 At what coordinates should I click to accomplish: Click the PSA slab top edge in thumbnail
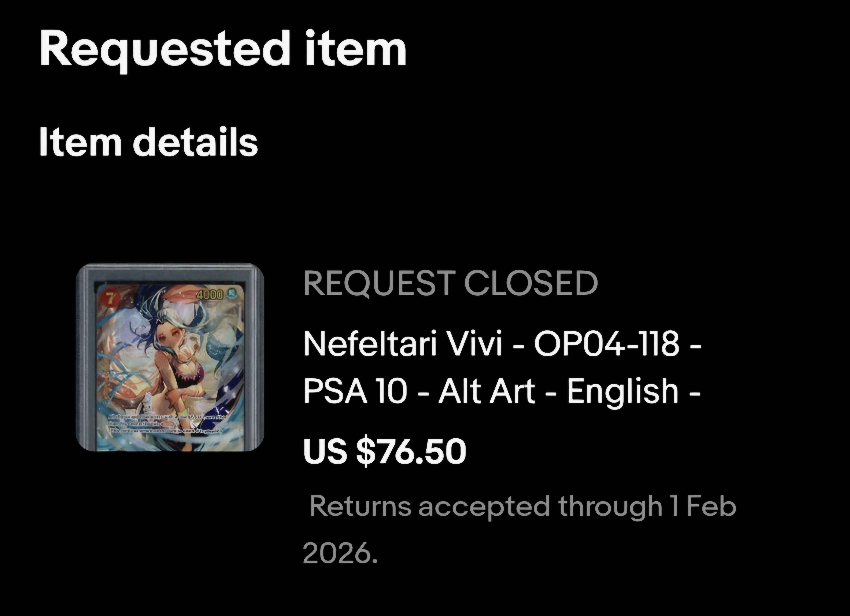click(170, 270)
